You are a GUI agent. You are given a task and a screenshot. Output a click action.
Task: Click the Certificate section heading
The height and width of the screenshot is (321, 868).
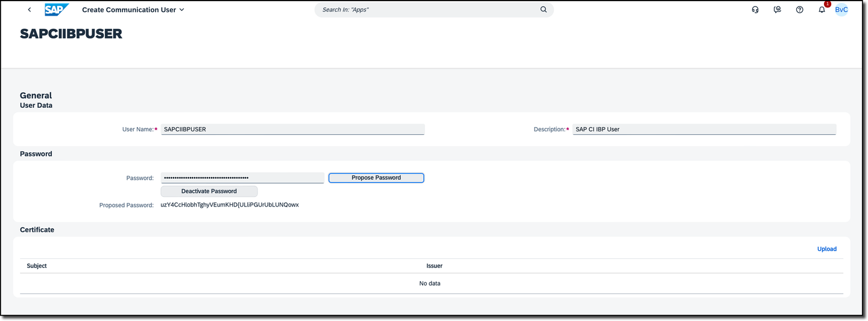point(37,229)
